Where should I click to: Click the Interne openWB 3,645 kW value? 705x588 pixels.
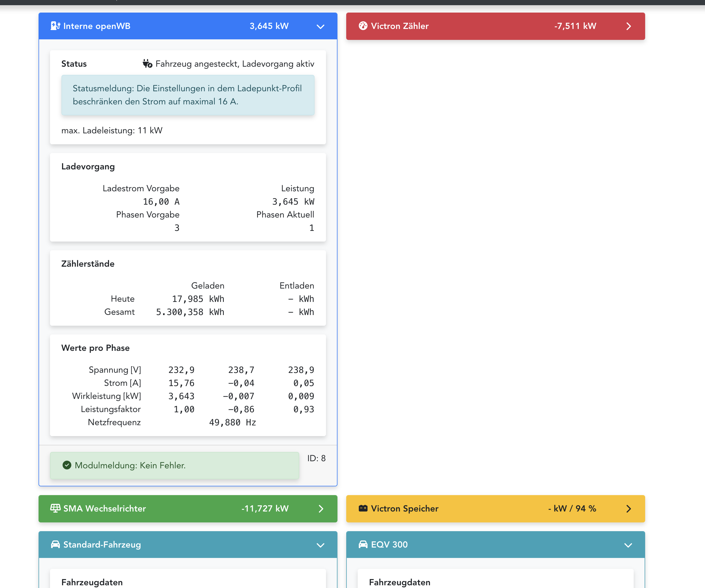pos(269,26)
